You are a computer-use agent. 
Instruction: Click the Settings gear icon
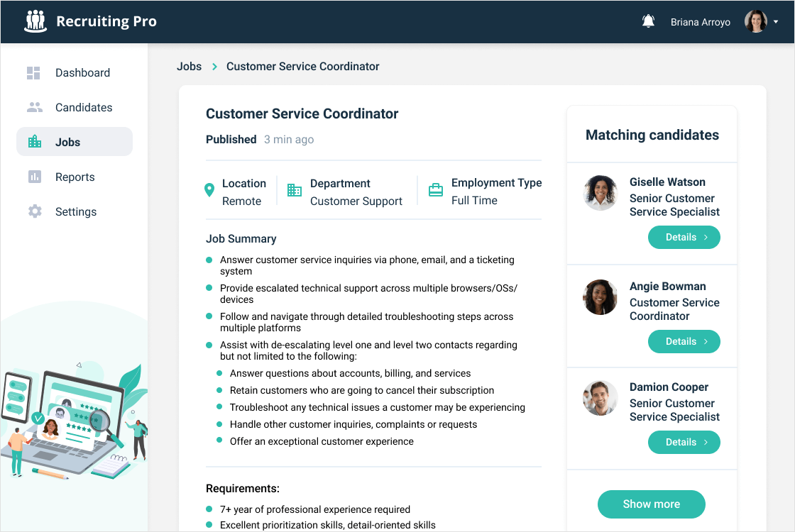click(34, 211)
